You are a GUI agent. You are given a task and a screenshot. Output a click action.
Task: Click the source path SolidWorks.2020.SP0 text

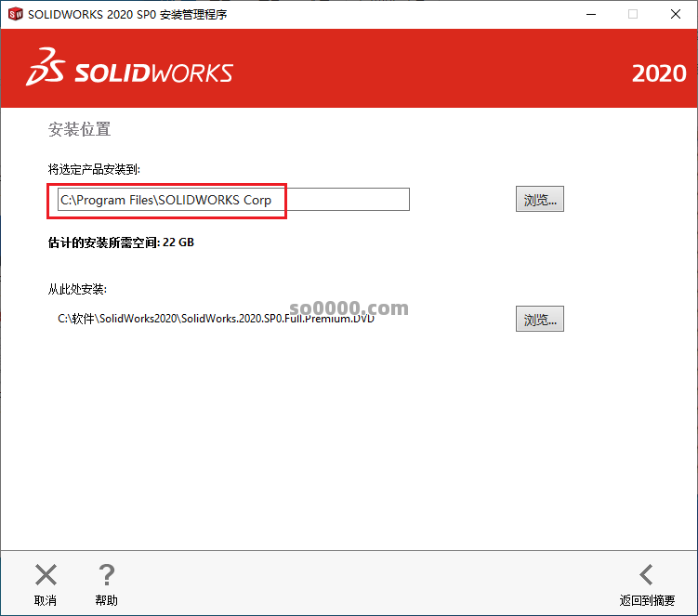coord(216,319)
